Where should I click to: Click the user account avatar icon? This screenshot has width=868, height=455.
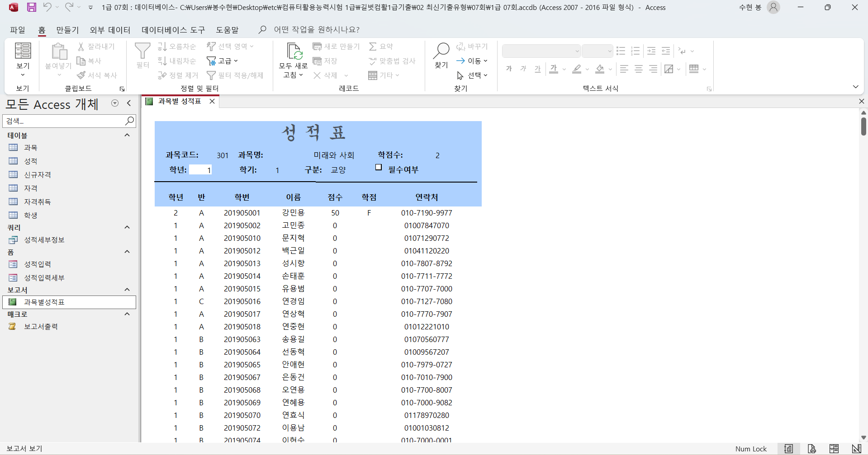(x=773, y=7)
